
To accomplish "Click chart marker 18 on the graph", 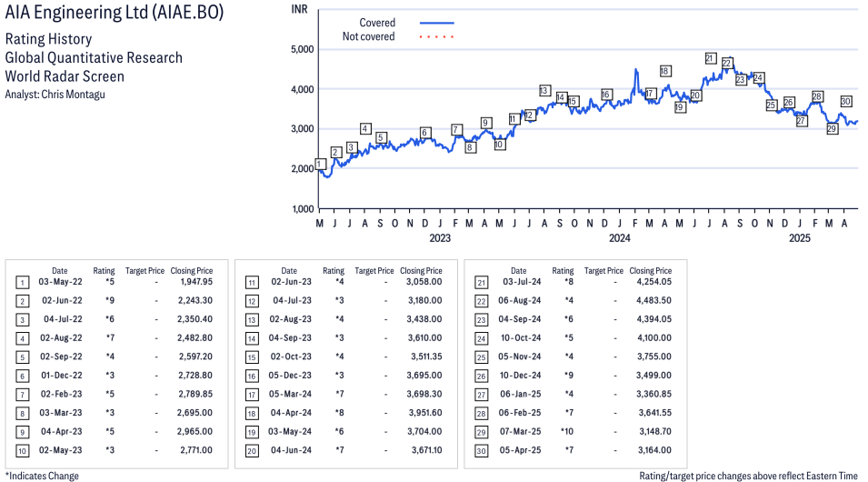I will click(664, 71).
